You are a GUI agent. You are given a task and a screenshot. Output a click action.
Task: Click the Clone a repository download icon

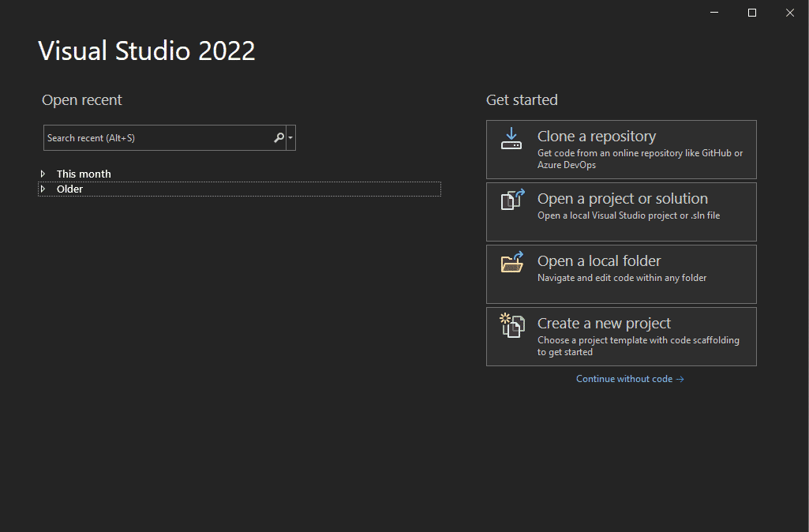tap(511, 139)
